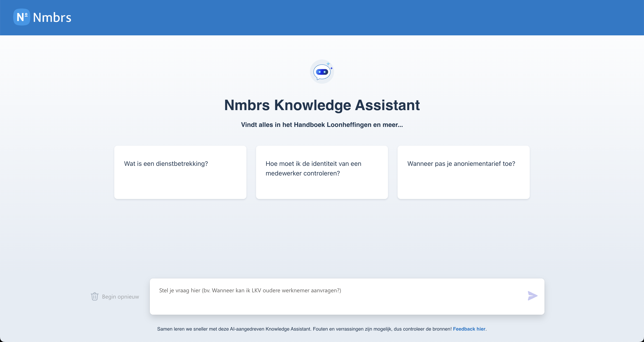The image size is (644, 342).
Task: Click the trash bin icon near Begin opnieuw
Action: (95, 297)
